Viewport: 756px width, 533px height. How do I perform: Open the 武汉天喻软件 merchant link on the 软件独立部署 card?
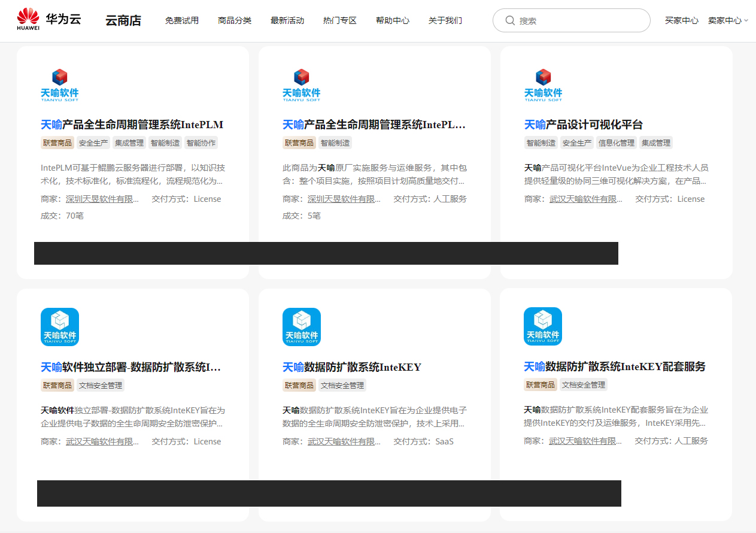102,441
